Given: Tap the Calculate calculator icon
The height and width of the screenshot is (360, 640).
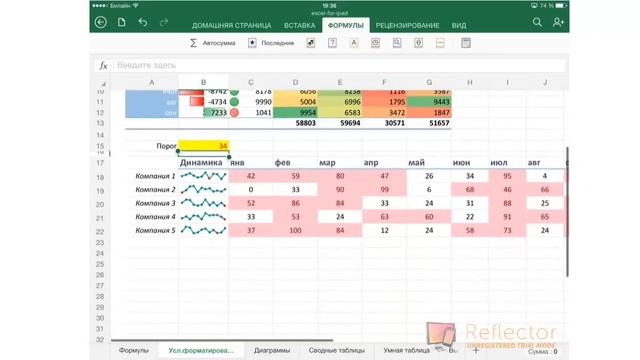Looking at the screenshot, I should (466, 43).
